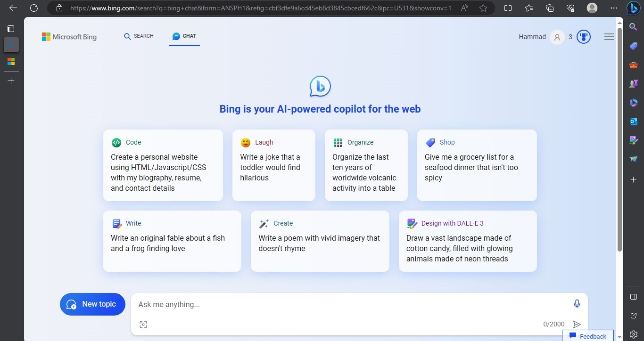Reload the page with the refresh icon
Viewport: 644px width, 341px height.
tap(34, 8)
